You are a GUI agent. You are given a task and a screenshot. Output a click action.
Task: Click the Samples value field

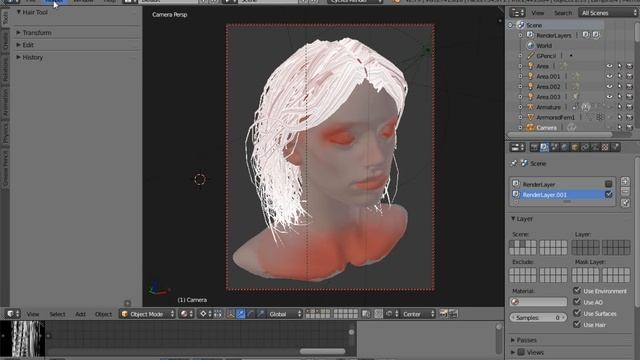pyautogui.click(x=538, y=318)
